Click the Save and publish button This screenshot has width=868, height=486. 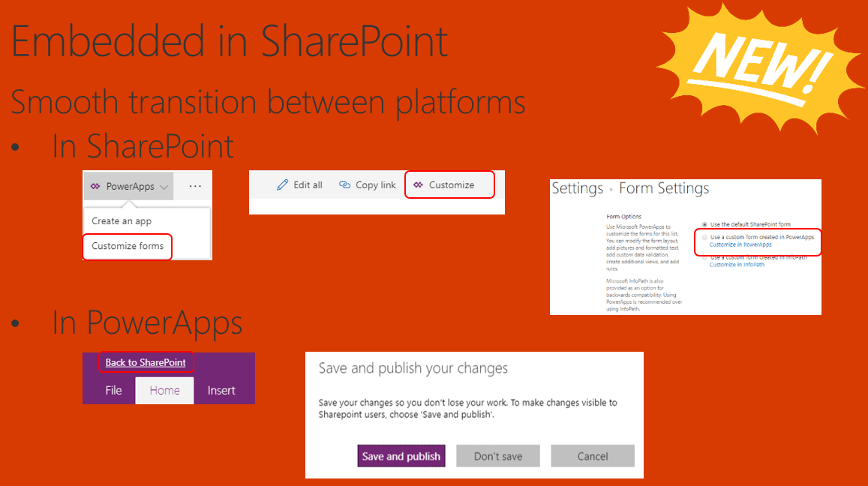tap(401, 456)
